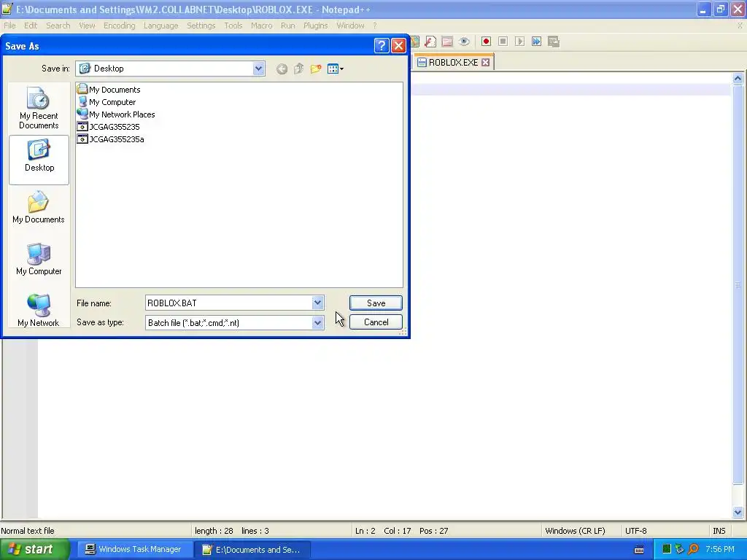Click the Up One Level folder icon
Screen dimensions: 747x560
pyautogui.click(x=298, y=69)
